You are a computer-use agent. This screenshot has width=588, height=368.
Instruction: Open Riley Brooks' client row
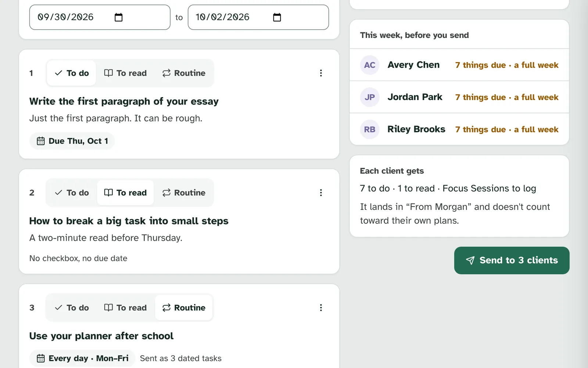[x=459, y=129]
